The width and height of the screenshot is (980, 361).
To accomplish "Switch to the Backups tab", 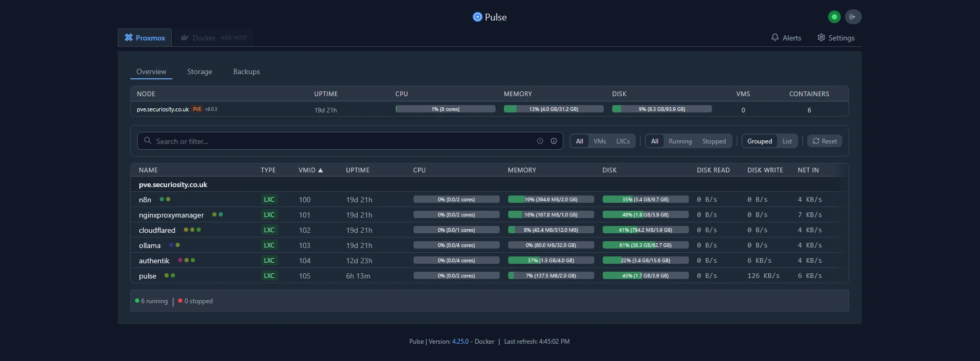I will pyautogui.click(x=246, y=72).
